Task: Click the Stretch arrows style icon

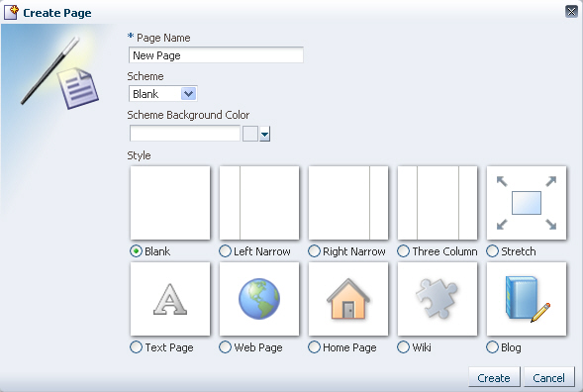Action: (x=527, y=203)
